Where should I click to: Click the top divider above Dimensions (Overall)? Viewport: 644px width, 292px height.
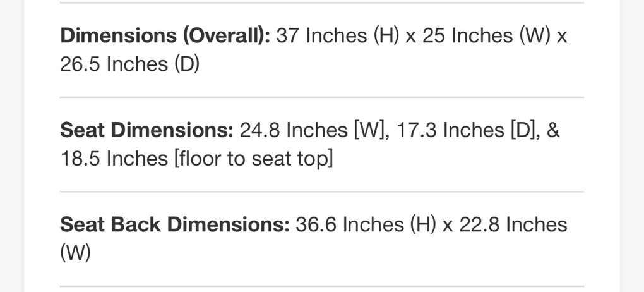pyautogui.click(x=322, y=3)
